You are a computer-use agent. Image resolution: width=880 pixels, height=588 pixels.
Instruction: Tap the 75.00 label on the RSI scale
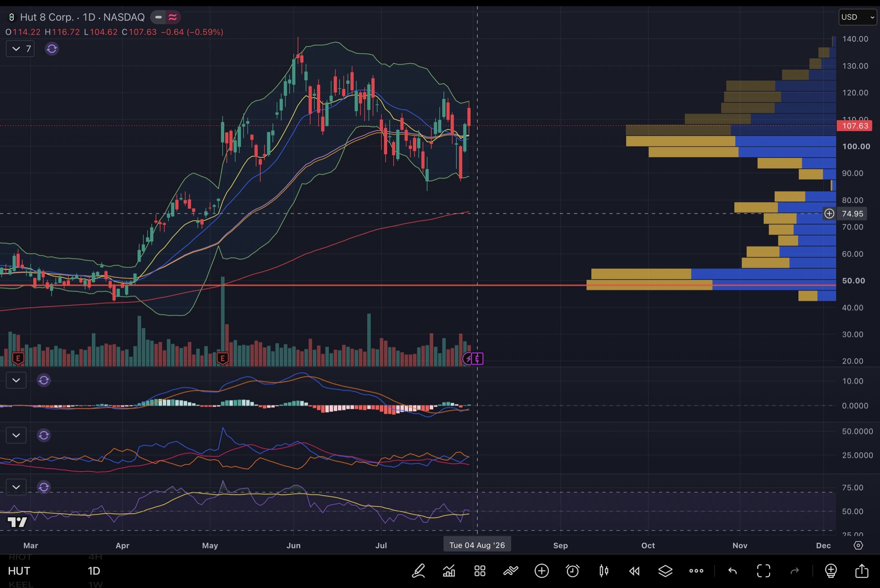tap(852, 487)
